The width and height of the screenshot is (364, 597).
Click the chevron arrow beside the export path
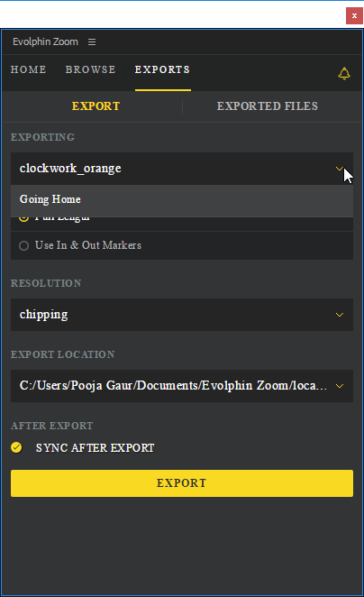(340, 386)
